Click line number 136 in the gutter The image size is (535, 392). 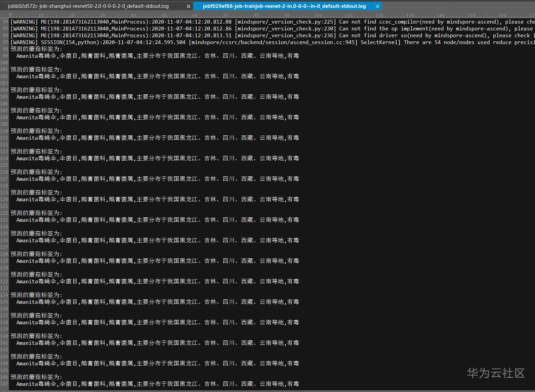click(4, 309)
